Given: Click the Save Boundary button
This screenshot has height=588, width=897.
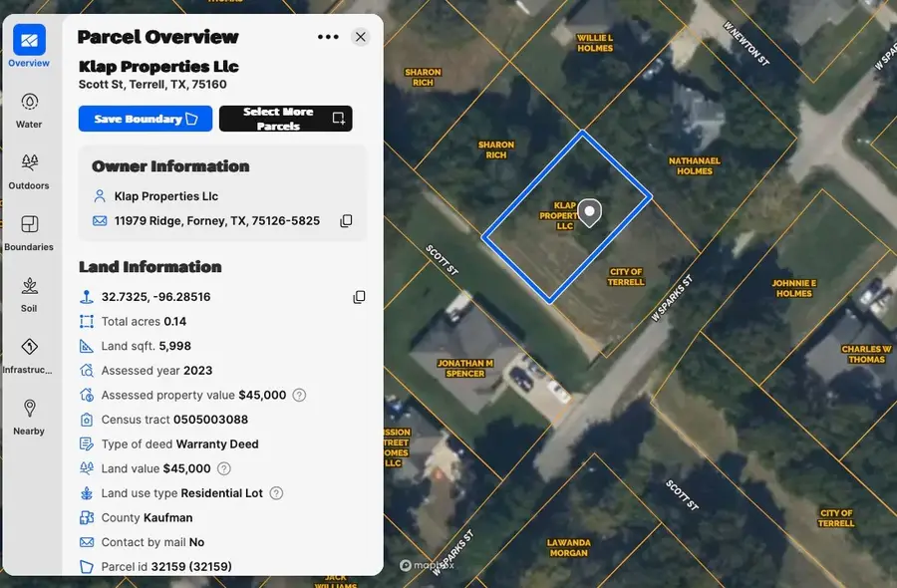Looking at the screenshot, I should coord(145,119).
